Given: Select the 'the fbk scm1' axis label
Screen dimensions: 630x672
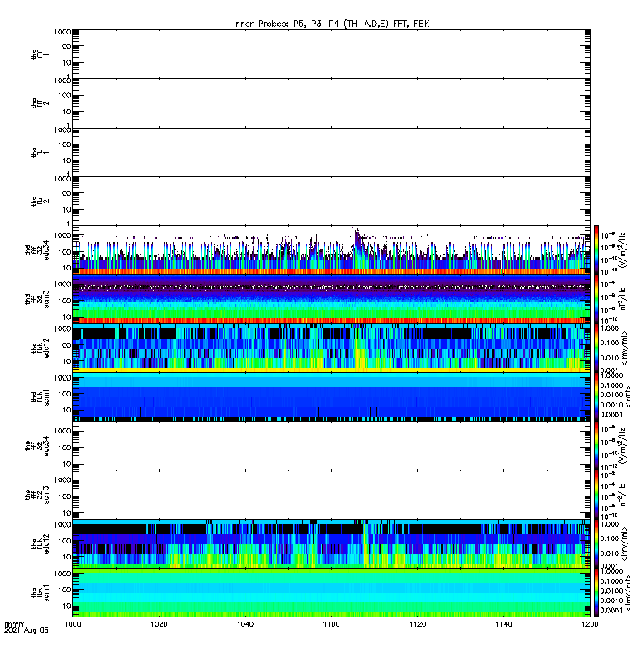Looking at the screenshot, I should point(39,593).
